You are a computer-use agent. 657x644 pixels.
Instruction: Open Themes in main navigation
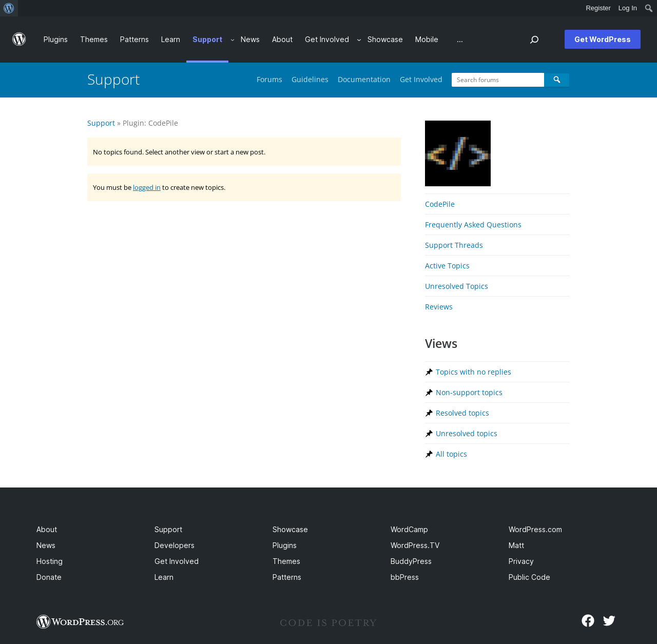(94, 40)
